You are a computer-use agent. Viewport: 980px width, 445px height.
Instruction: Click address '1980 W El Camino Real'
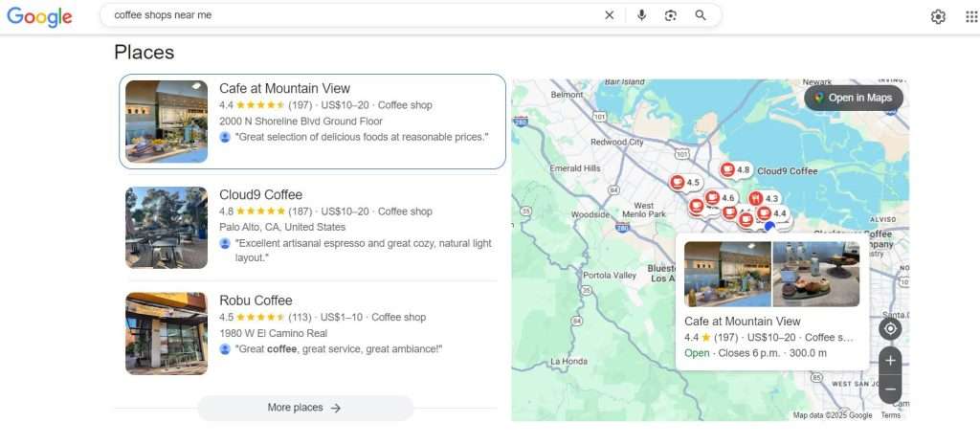[x=273, y=333]
